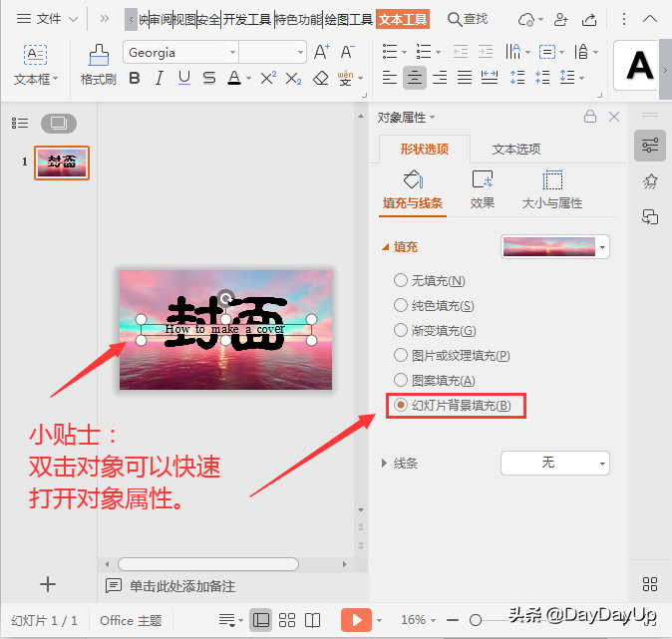This screenshot has width=672, height=639.
Task: Switch to 特色功能 special features tab
Action: pyautogui.click(x=298, y=19)
